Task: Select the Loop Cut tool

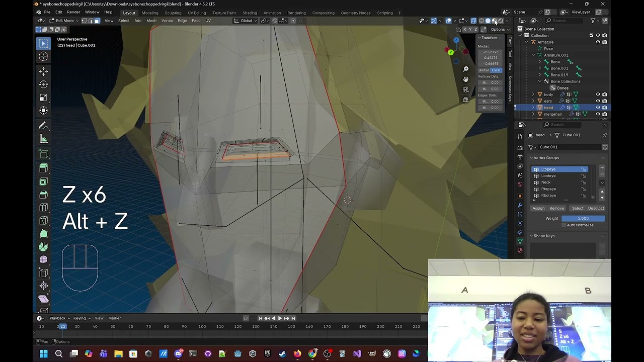Action: tap(44, 208)
